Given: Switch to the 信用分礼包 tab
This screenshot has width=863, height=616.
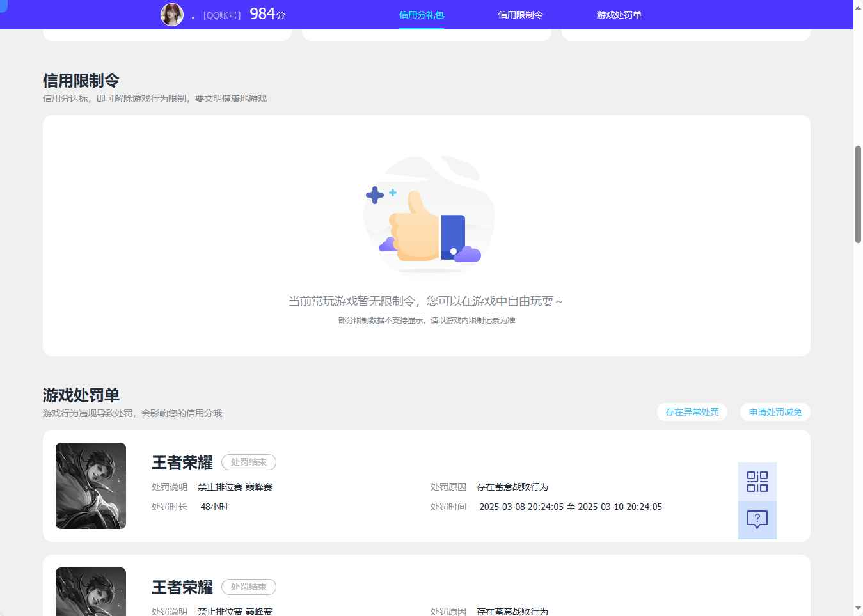Looking at the screenshot, I should tap(422, 15).
